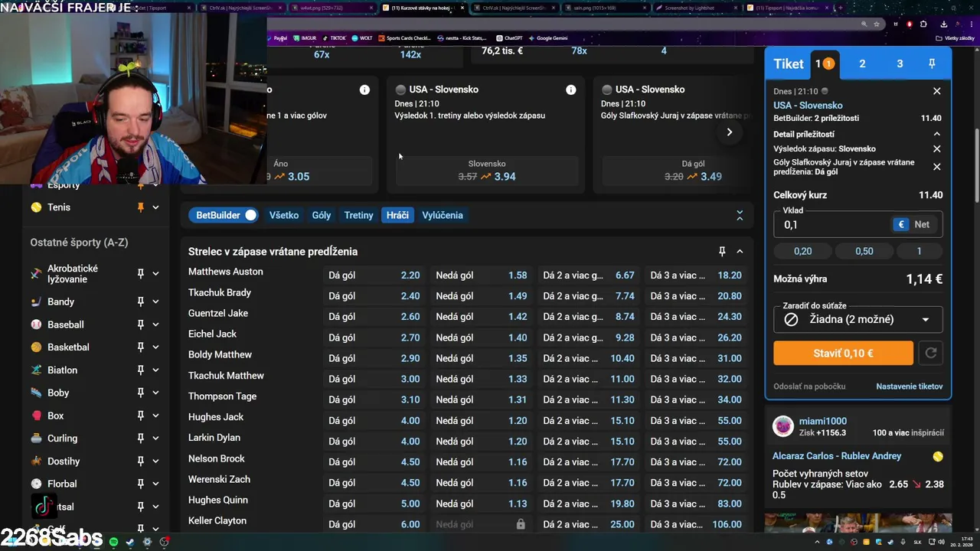Expand the Tenis sidebar category
This screenshot has width=980, height=551.
(x=155, y=207)
